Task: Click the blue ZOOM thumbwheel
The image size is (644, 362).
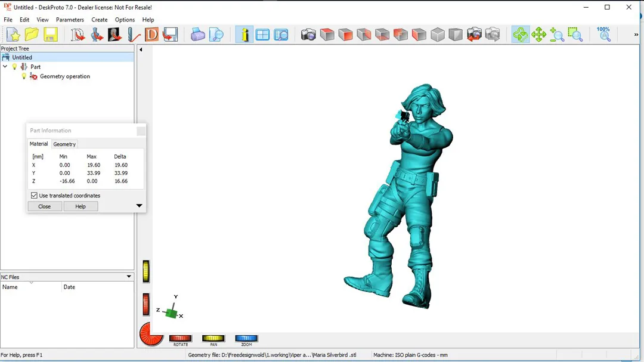Action: (246, 338)
